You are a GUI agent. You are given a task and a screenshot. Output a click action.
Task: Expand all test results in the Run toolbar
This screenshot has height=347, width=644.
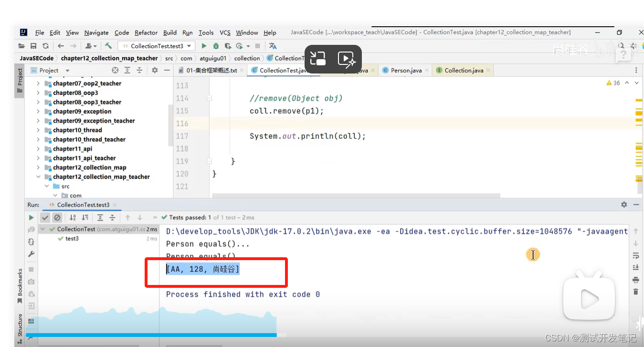click(x=100, y=217)
